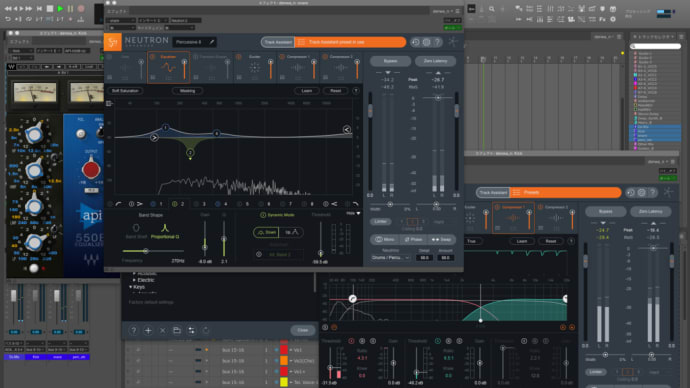690x388 pixels.
Task: Click Learn button in front Neutron EQ
Action: pos(307,91)
